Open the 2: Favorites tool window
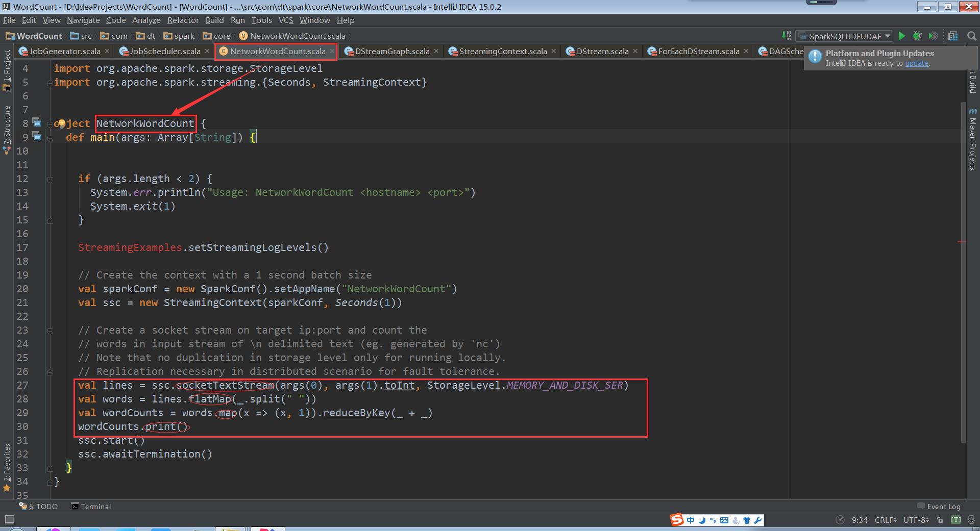The width and height of the screenshot is (980, 531). tap(7, 468)
